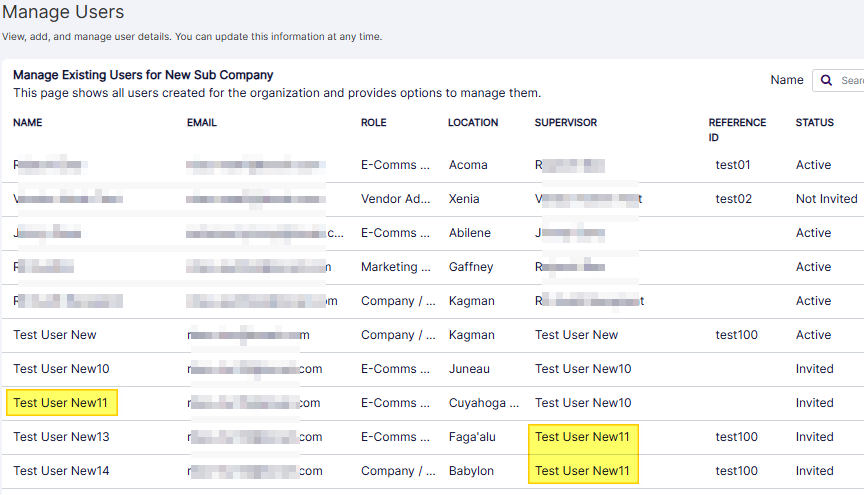Click the Not Invited status
This screenshot has height=495, width=864.
tap(827, 199)
